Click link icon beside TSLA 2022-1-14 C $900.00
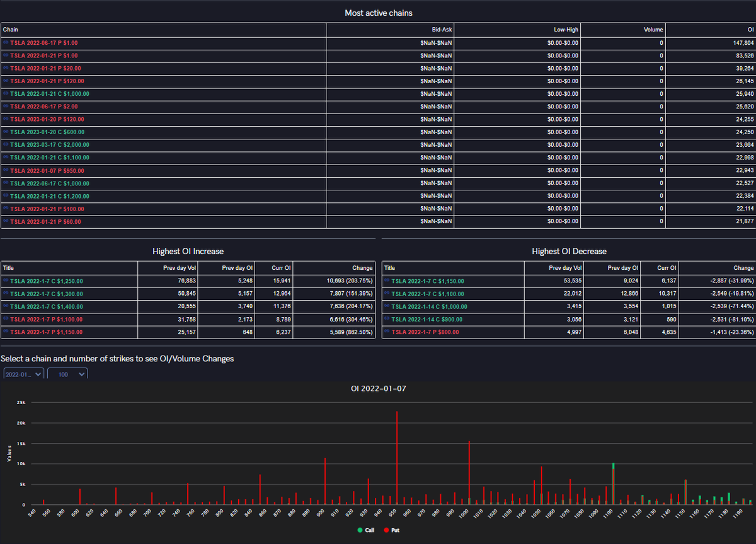The height and width of the screenshot is (544, 756). 387,319
